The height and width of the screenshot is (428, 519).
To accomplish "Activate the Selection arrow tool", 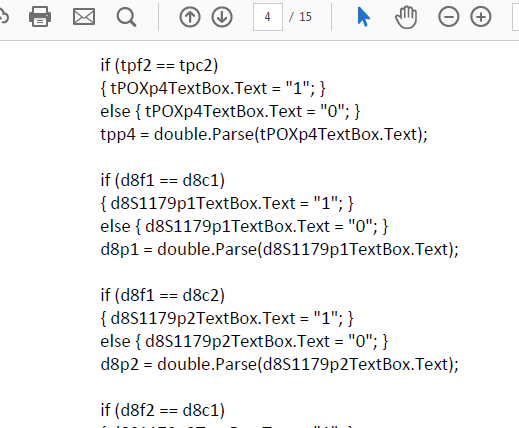I will (x=363, y=17).
